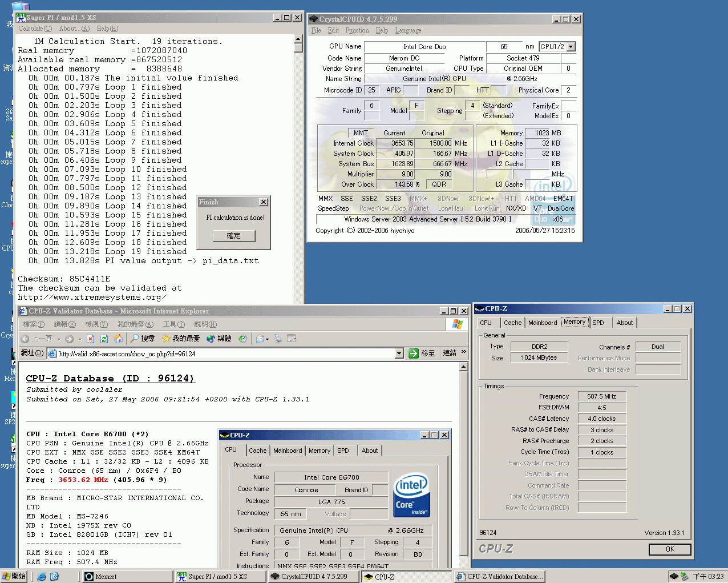Open the 媒體 media toolbar button
Viewport: 728px width, 583px height.
[219, 339]
